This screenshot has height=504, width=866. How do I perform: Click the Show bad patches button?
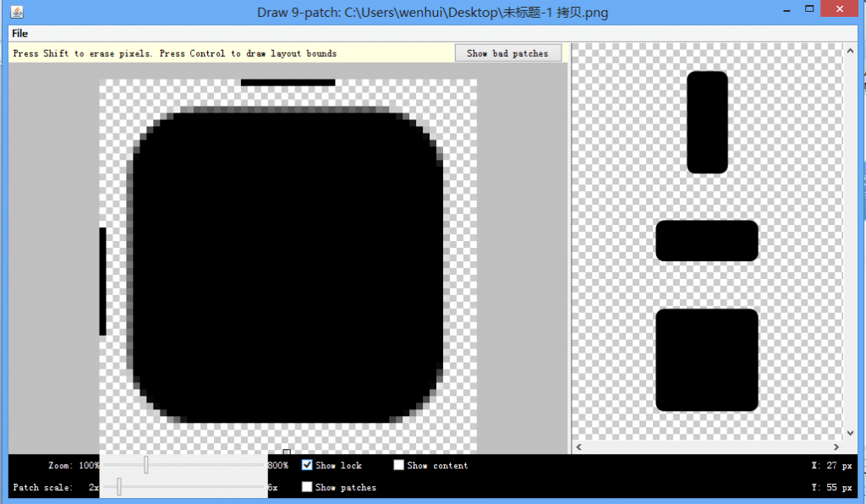507,53
